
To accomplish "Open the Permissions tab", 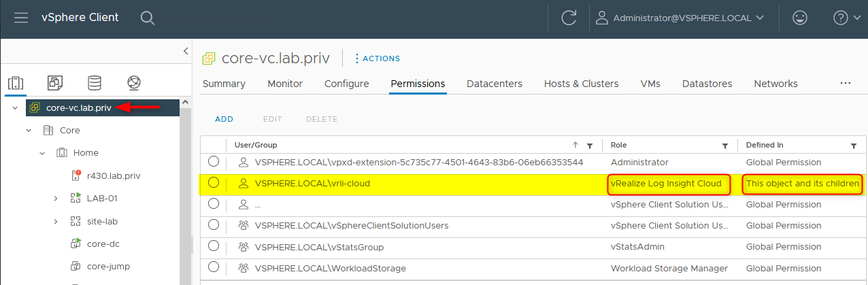I will pos(418,84).
